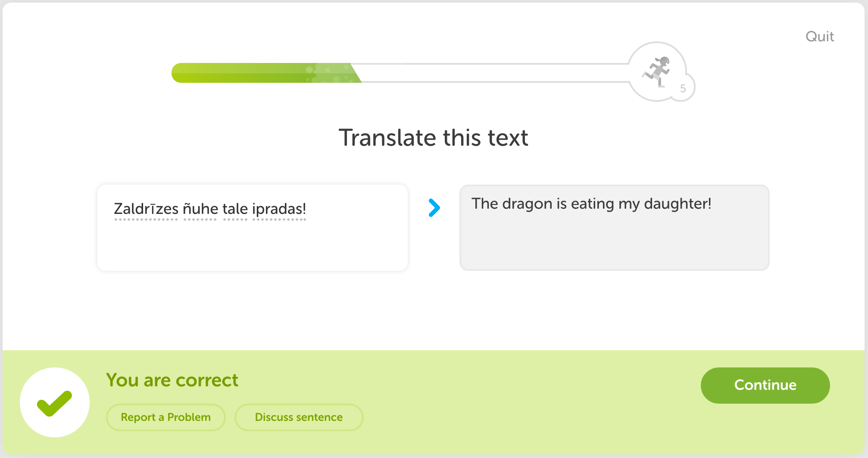Click the typed answer about the dragon
Viewport: 868px width, 458px height.
pos(591,204)
